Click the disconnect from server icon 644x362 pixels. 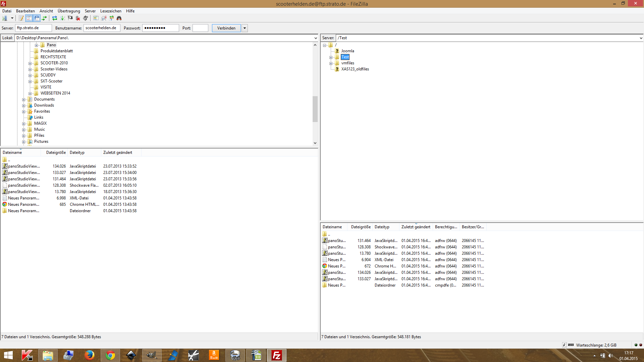(78, 18)
